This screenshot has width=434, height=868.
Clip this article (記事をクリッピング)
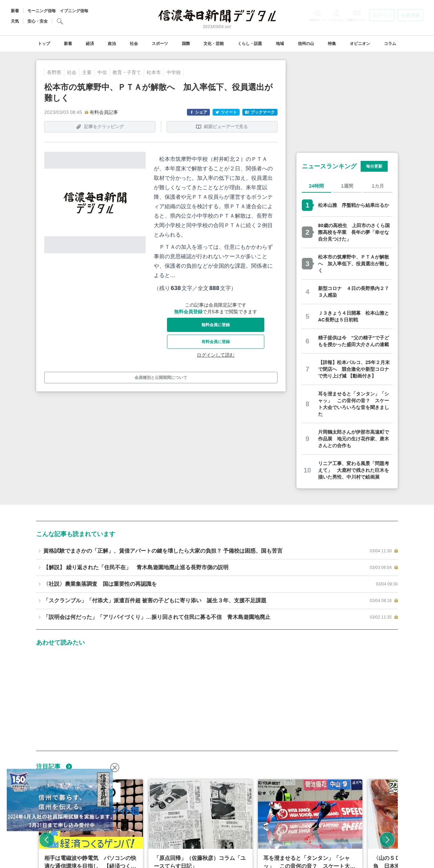[100, 127]
